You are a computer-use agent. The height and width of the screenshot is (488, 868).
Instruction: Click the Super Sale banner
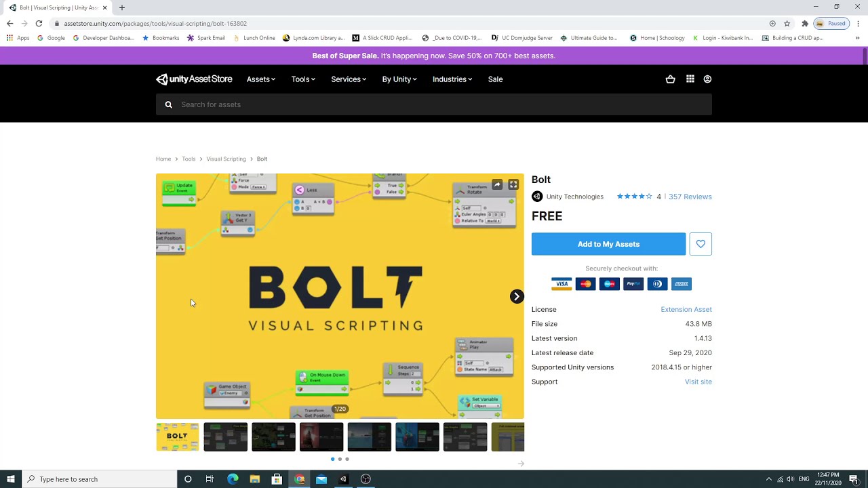pos(434,56)
